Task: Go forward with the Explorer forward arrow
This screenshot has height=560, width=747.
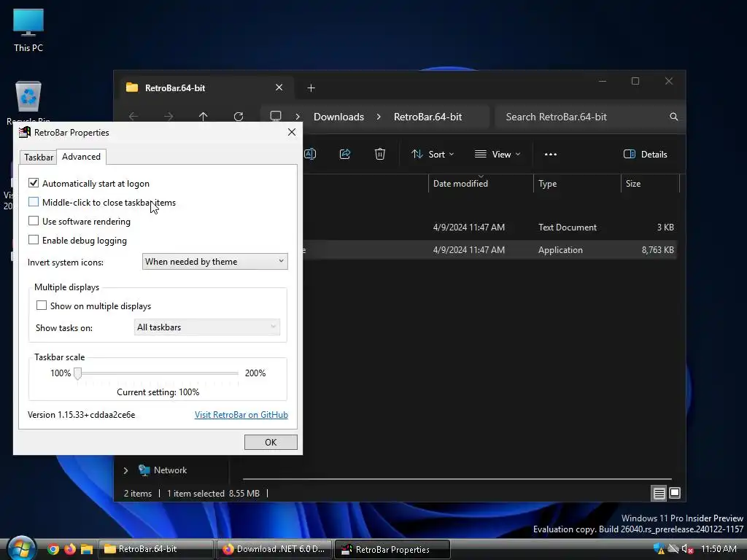Action: (169, 117)
